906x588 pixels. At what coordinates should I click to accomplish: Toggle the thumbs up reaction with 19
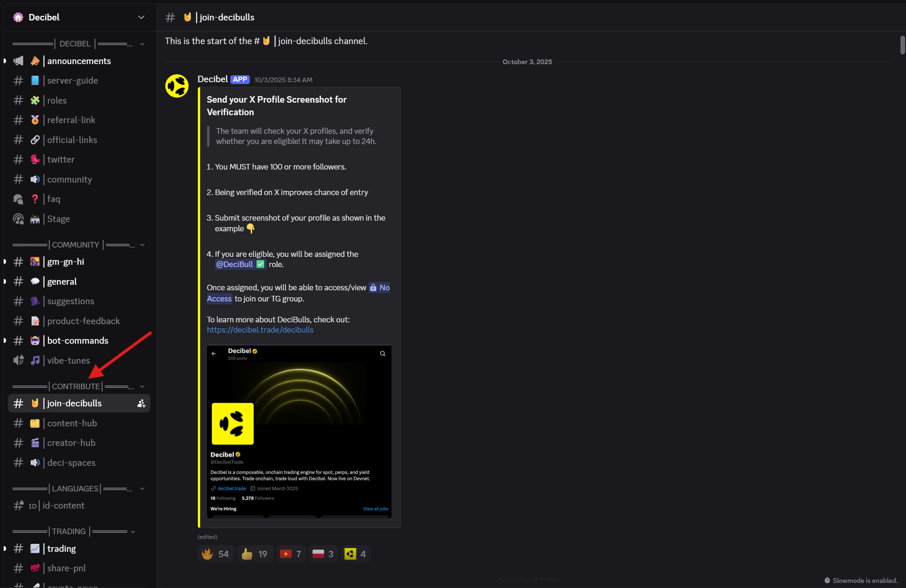click(x=254, y=554)
